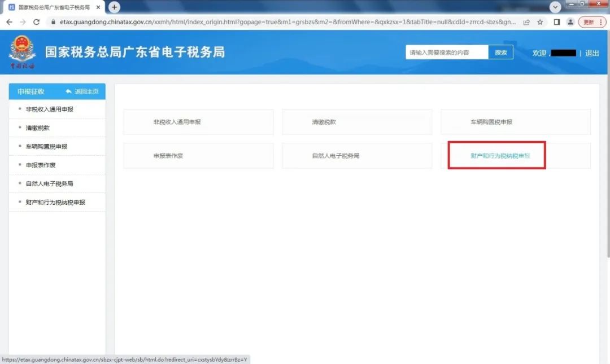Close the 国家税务总局广东省电子税务局 tab
The width and height of the screenshot is (610, 364).
tap(98, 7)
